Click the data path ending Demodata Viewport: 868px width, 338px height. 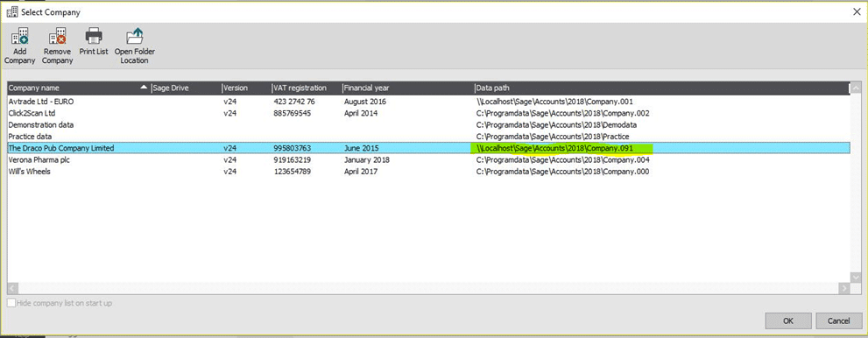pyautogui.click(x=556, y=125)
